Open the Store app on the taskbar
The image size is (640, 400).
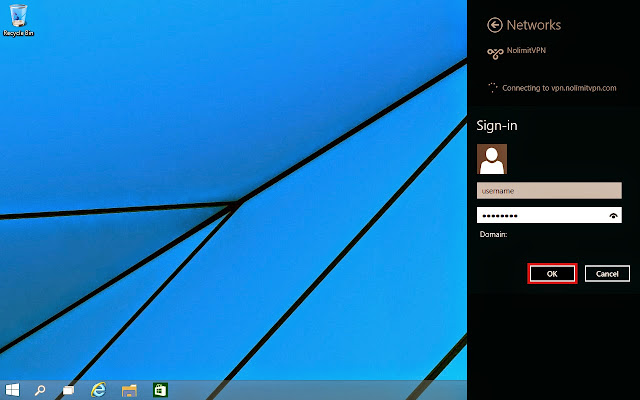160,390
